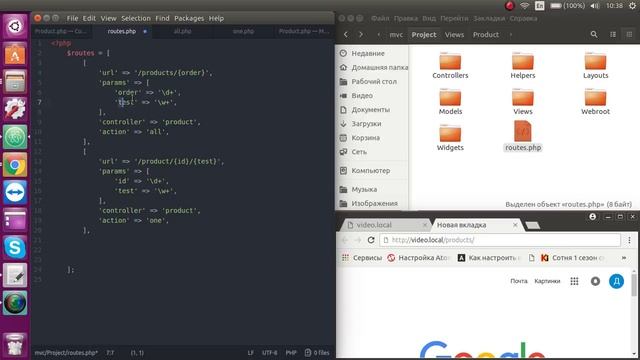This screenshot has width=640, height=360.
Task: Change PHP grammar in Atom status bar
Action: [291, 353]
